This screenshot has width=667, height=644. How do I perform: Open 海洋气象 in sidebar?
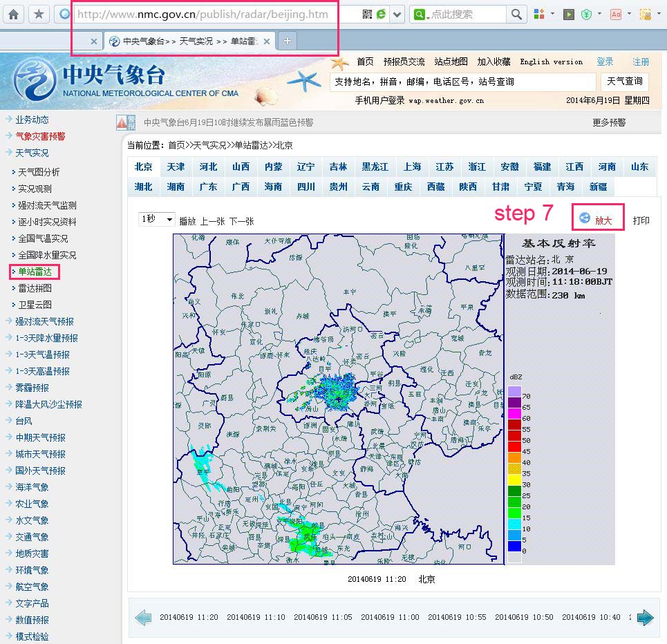pyautogui.click(x=32, y=487)
